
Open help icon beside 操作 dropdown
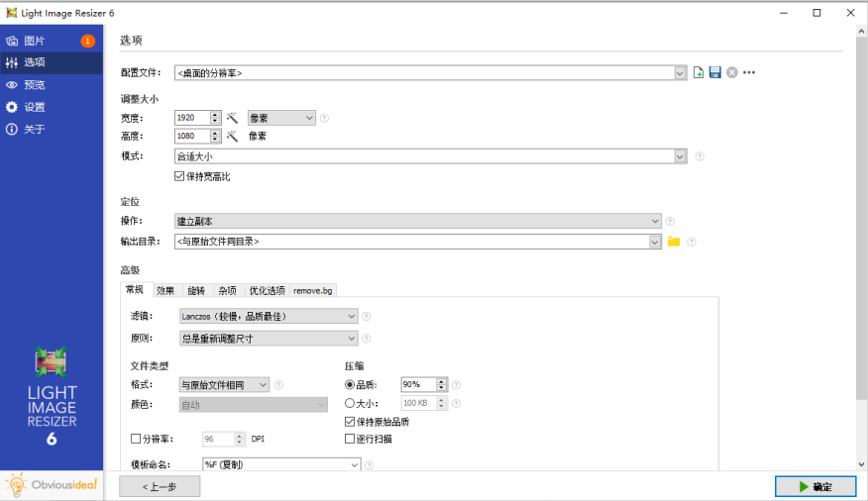click(671, 221)
